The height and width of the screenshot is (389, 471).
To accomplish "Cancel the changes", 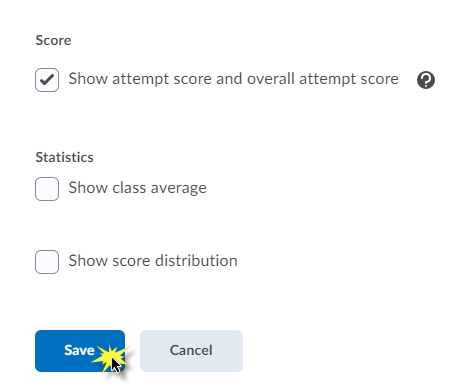I will (191, 351).
